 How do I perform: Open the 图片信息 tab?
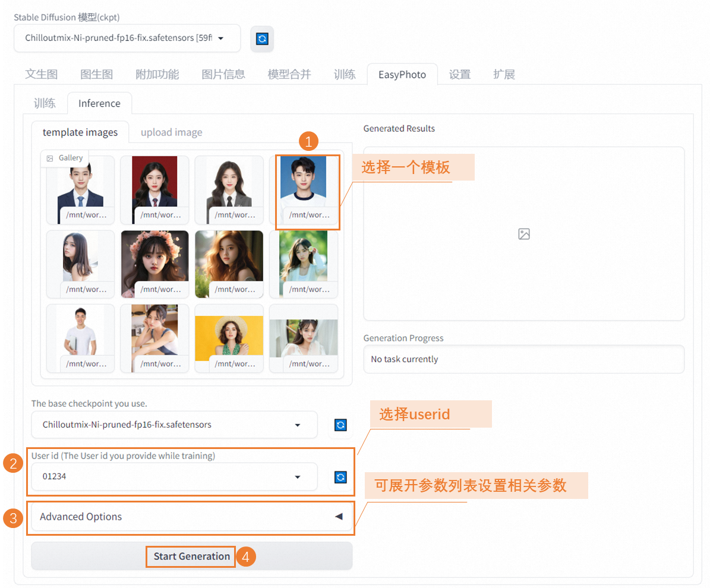click(223, 74)
